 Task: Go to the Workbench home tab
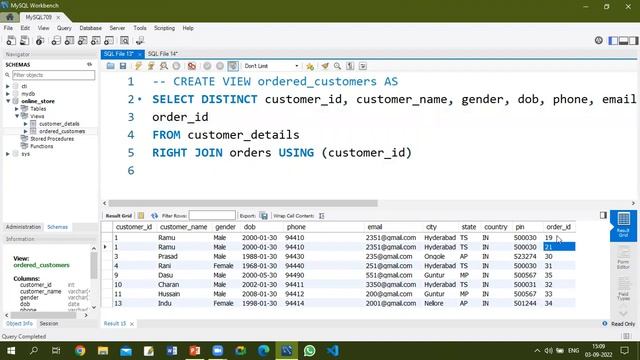(x=9, y=17)
